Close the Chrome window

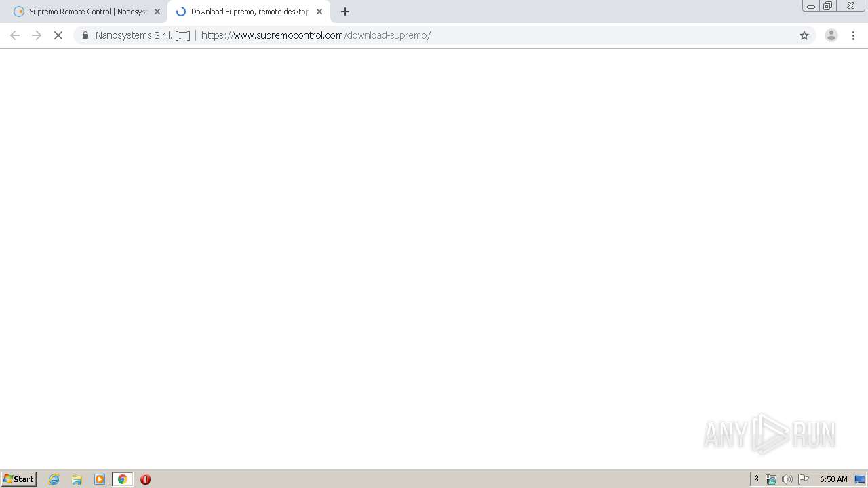[850, 6]
